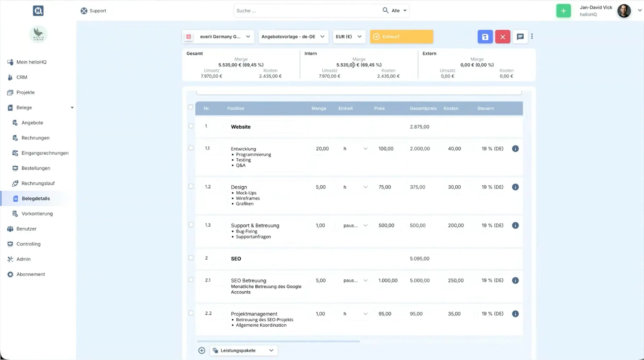Open the Leistungspakete dropdown
The height and width of the screenshot is (360, 644).
243,351
